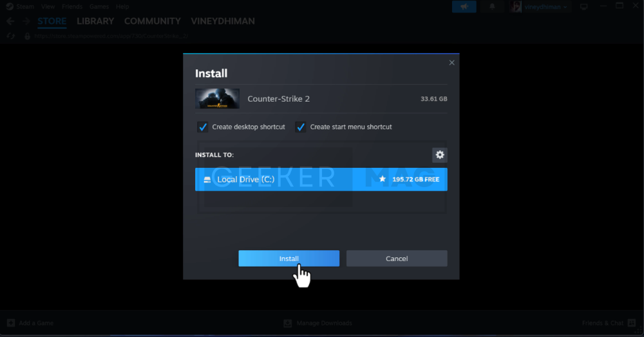Open the Steam menu
Screen dimensions: 644x337
click(25, 6)
